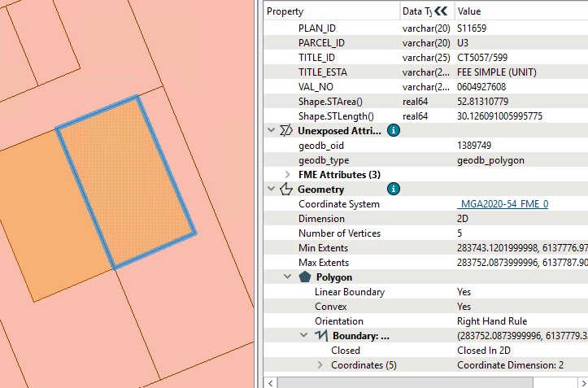The height and width of the screenshot is (388, 588).
Task: Select the TITLE_ESTA property row
Action: [x=425, y=72]
